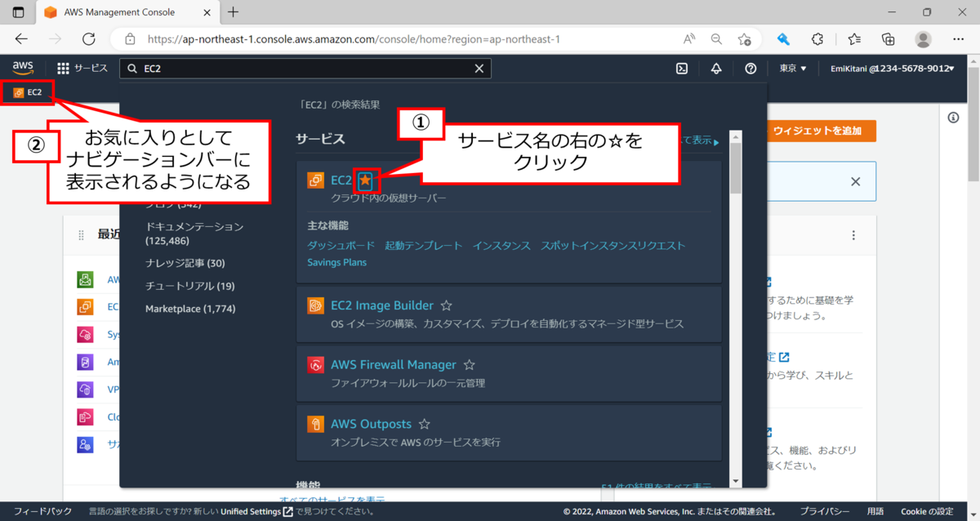The height and width of the screenshot is (521, 980).
Task: Open the widget three-dots menu
Action: [854, 235]
